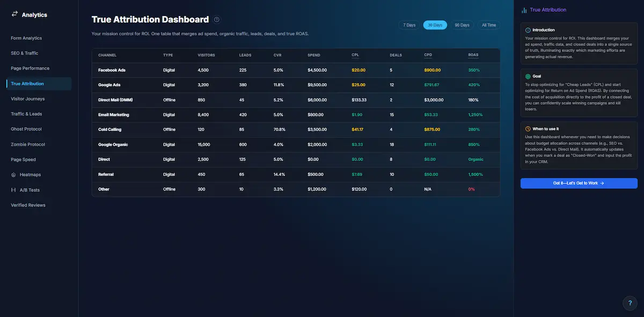This screenshot has width=644, height=317.
Task: Click the Introduction info icon
Action: tap(528, 30)
